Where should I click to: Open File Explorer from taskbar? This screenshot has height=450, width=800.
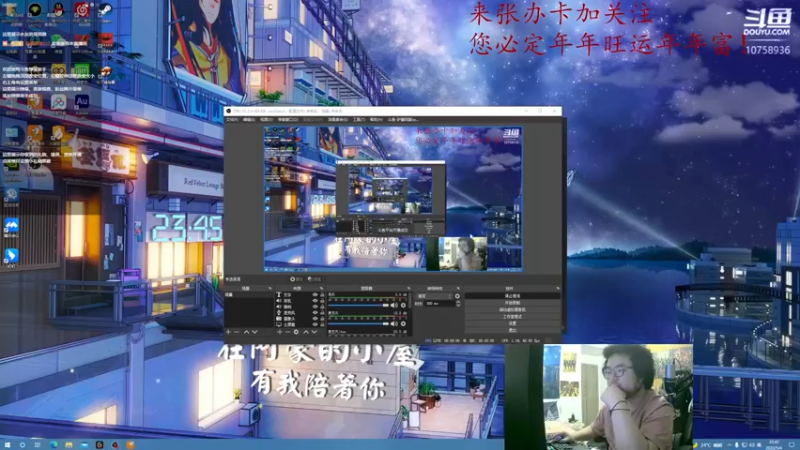(x=68, y=445)
